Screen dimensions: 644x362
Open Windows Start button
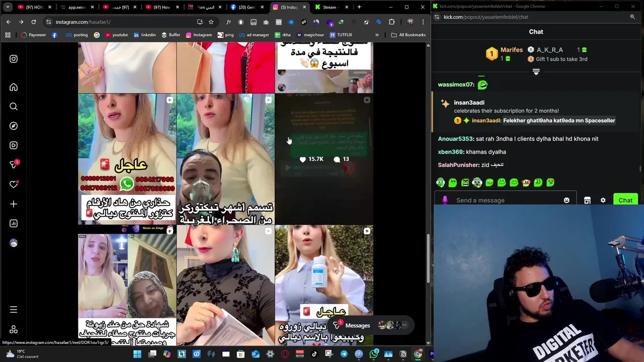(137, 354)
